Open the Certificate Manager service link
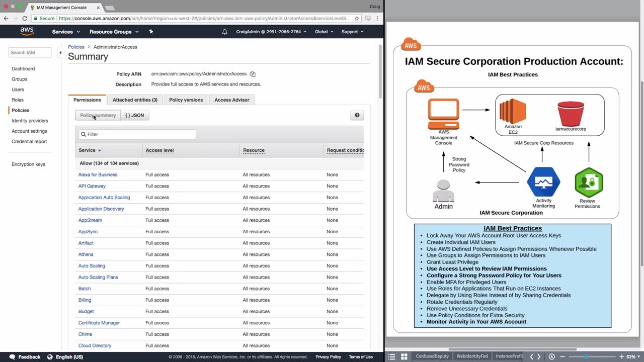This screenshot has width=644, height=362. coord(99,323)
